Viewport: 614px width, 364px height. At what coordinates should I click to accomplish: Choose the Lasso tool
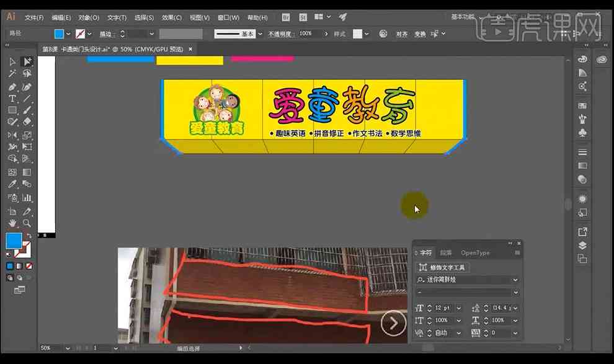tap(27, 74)
